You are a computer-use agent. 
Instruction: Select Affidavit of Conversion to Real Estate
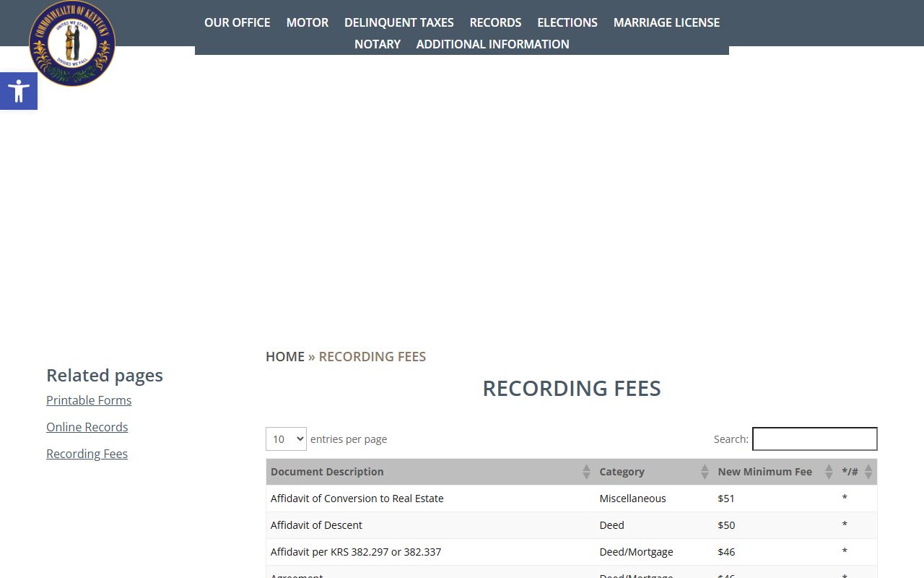click(357, 499)
